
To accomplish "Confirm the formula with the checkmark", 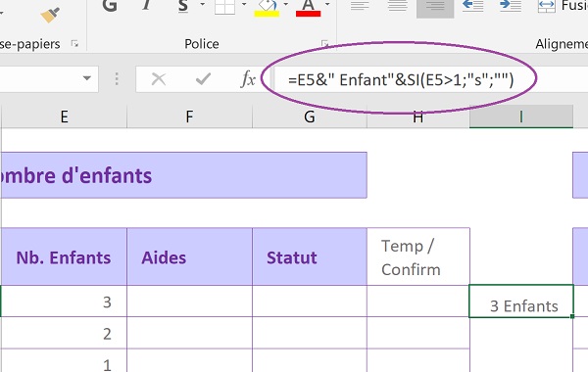I will [203, 79].
